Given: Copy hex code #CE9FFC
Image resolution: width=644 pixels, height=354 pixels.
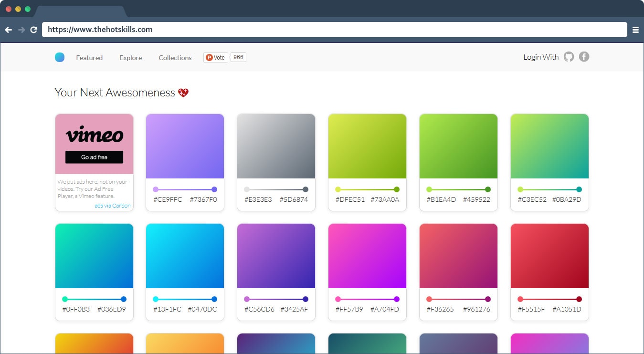Looking at the screenshot, I should point(168,199).
